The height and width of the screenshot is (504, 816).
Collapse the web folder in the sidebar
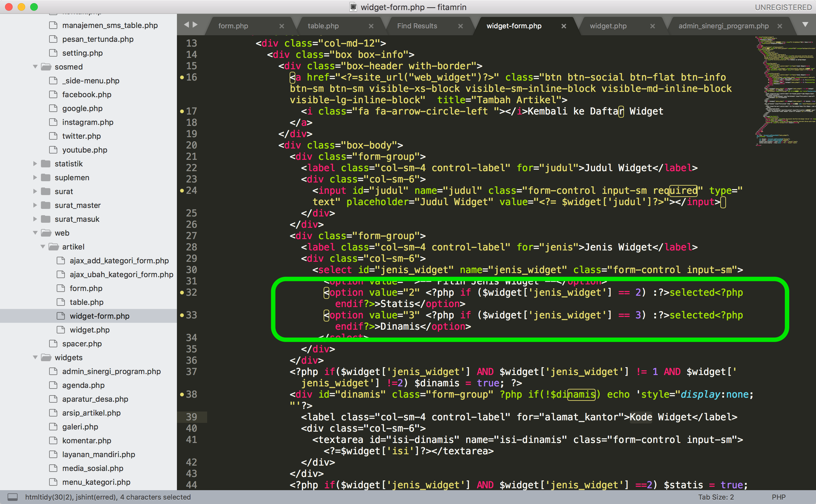(35, 233)
